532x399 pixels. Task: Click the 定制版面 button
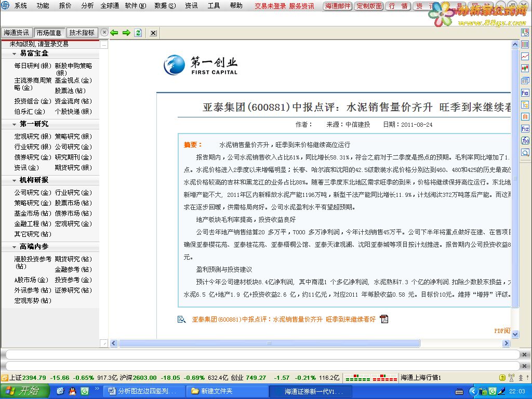[x=369, y=6]
